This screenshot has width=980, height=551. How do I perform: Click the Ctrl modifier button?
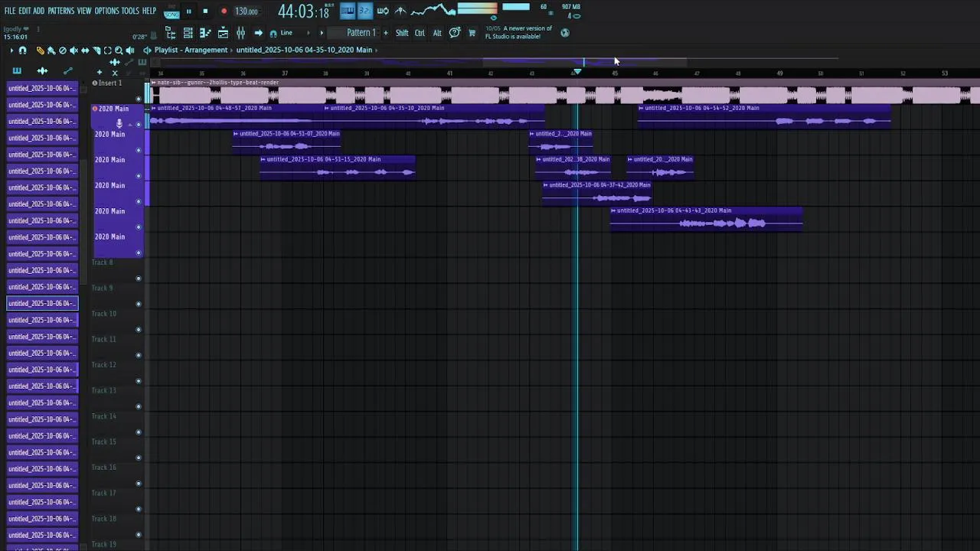point(420,33)
